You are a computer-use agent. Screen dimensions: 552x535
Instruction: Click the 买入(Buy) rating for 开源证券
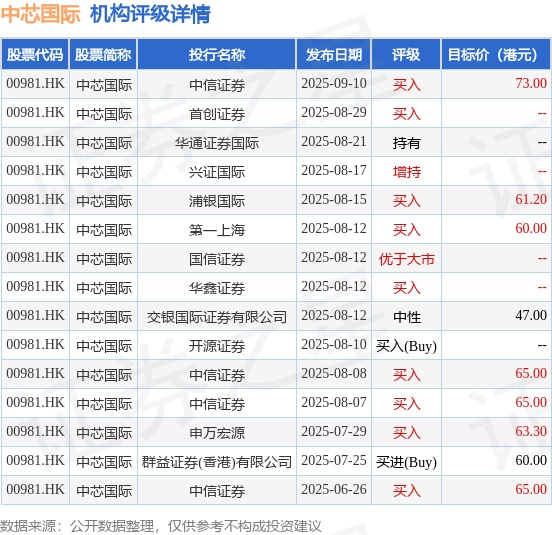(406, 346)
